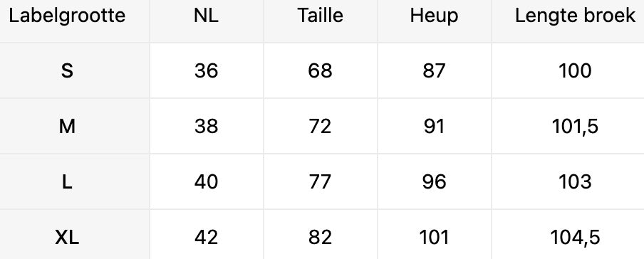Click the Taille value 77

pyautogui.click(x=320, y=182)
